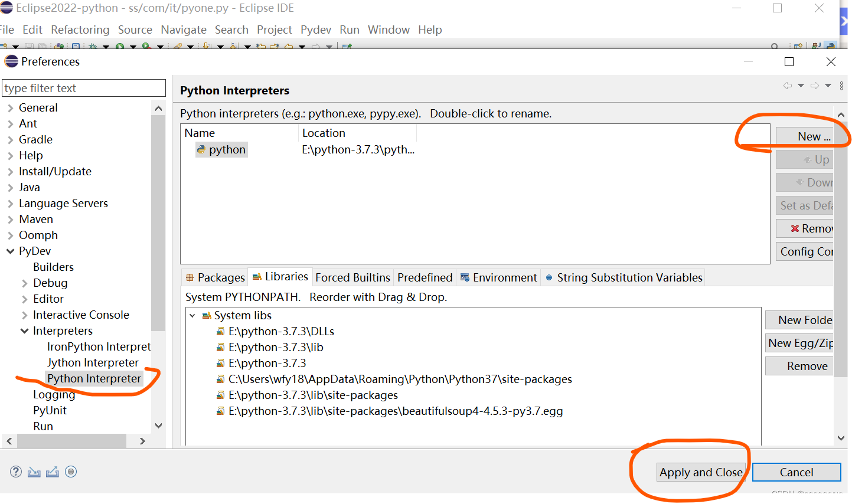Click the green Run icon in Eclipse toolbar
The width and height of the screenshot is (852, 504).
120,46
